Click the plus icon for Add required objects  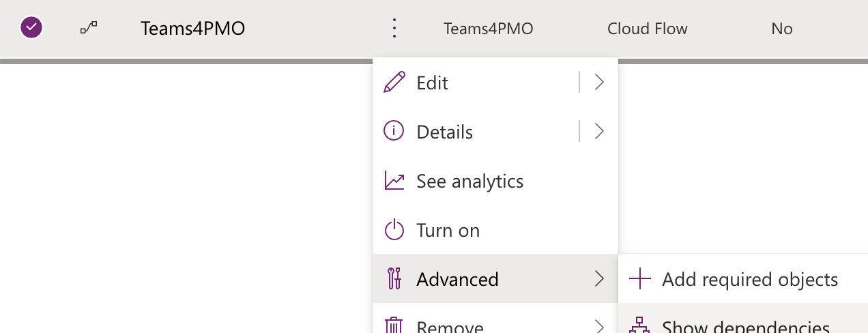tap(640, 279)
